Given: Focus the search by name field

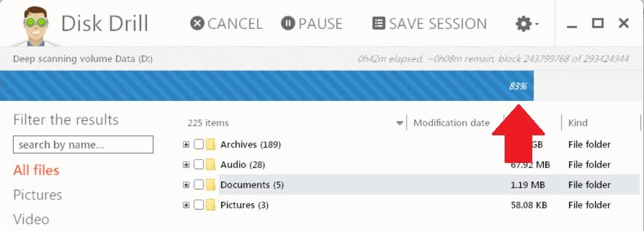Looking at the screenshot, I should [x=83, y=145].
